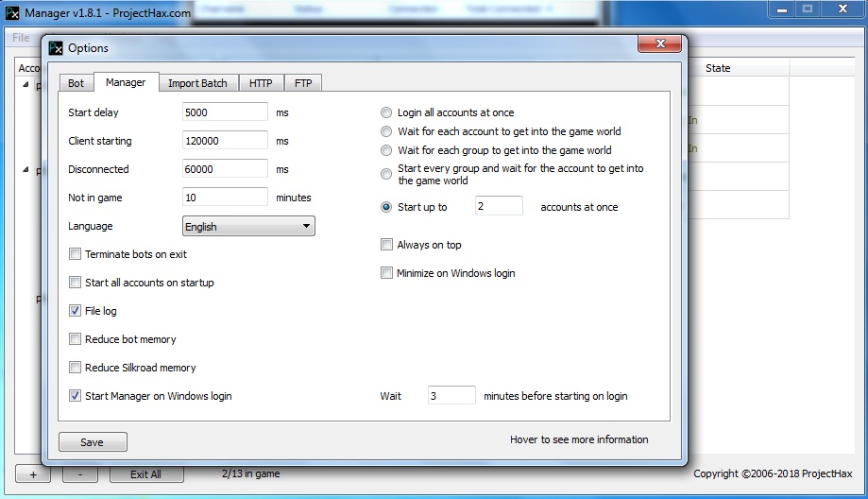
Task: Click the Manager window title icon
Action: [12, 12]
